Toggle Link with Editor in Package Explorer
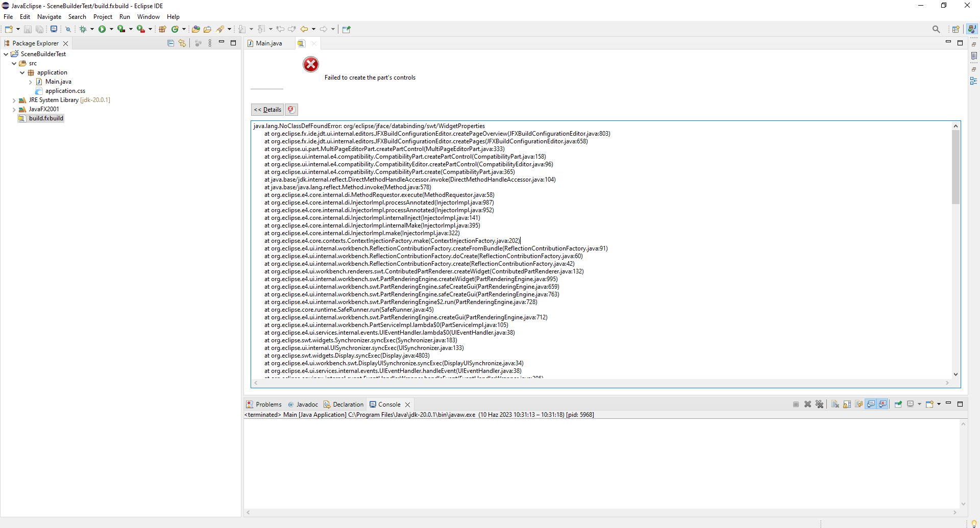Screen dimensions: 980x528 (182, 43)
